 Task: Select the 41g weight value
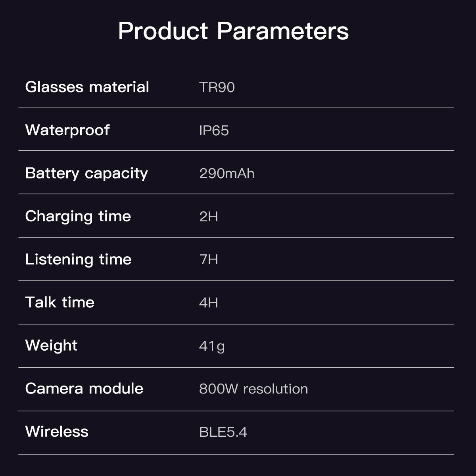coord(211,346)
